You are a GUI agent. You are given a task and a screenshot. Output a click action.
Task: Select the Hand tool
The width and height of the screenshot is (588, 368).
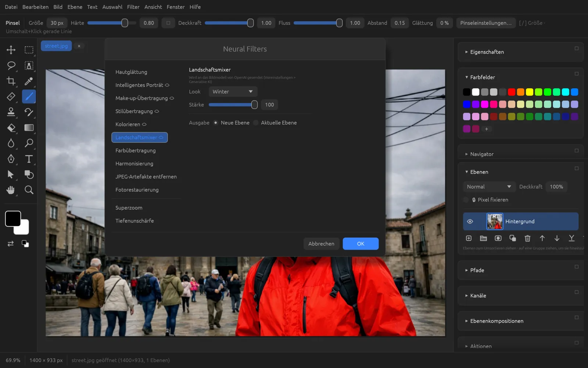(x=11, y=190)
